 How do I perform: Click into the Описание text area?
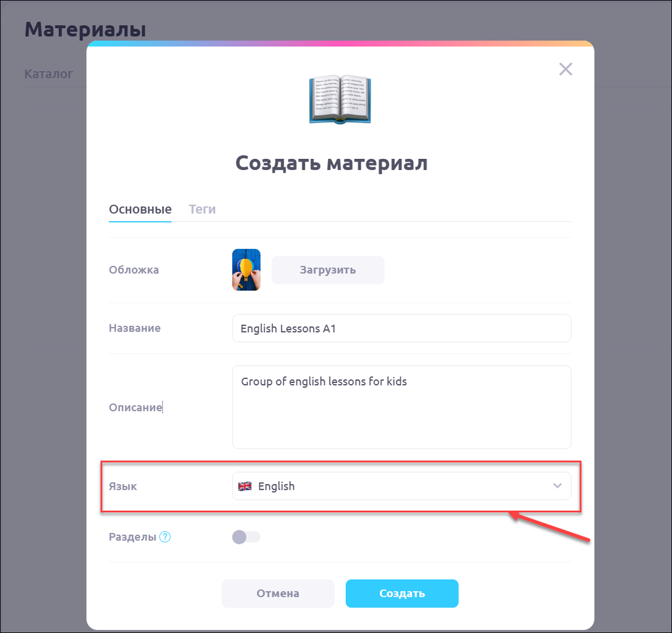[x=402, y=407]
